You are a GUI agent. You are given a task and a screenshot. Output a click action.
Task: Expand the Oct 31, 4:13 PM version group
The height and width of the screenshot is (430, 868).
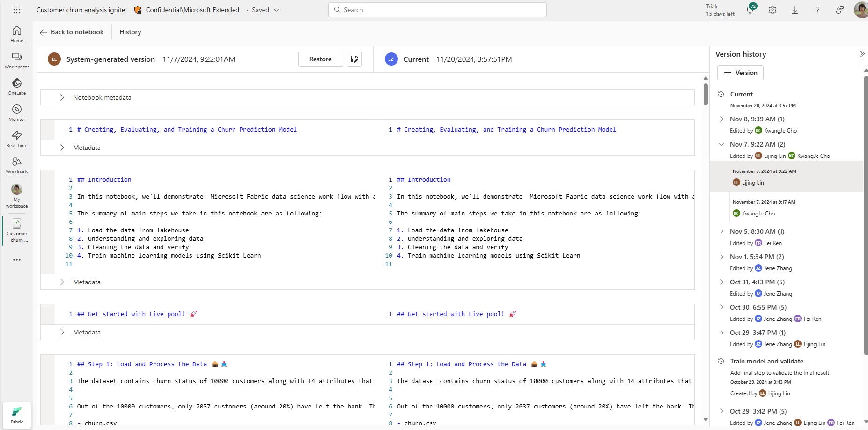721,282
